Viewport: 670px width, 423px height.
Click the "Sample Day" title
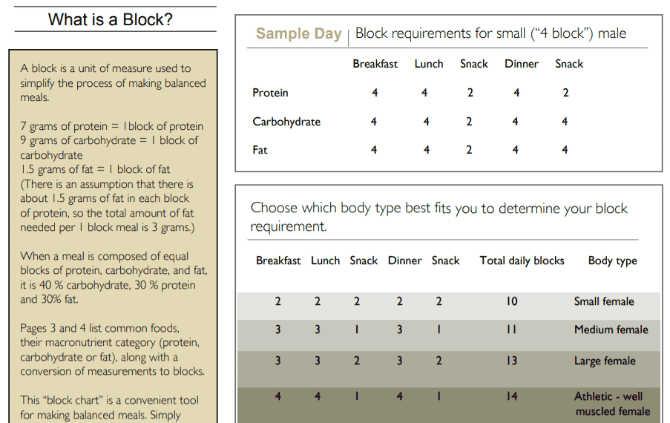click(297, 34)
